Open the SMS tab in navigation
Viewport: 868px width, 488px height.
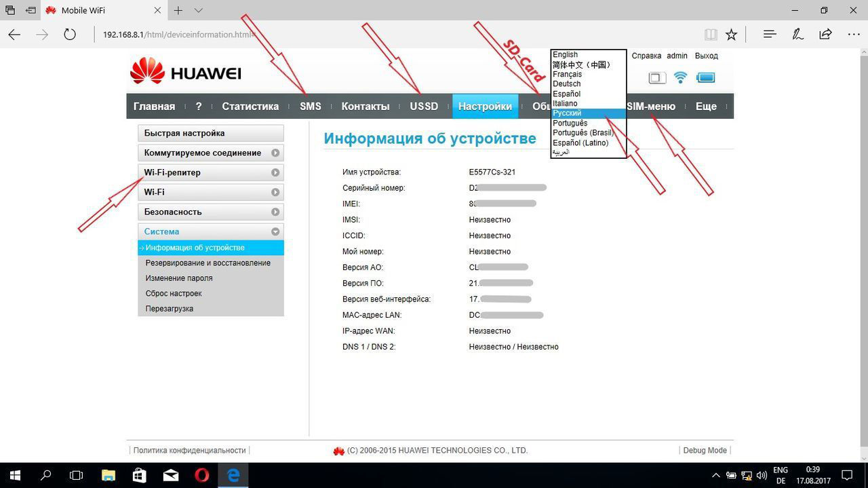coord(310,107)
